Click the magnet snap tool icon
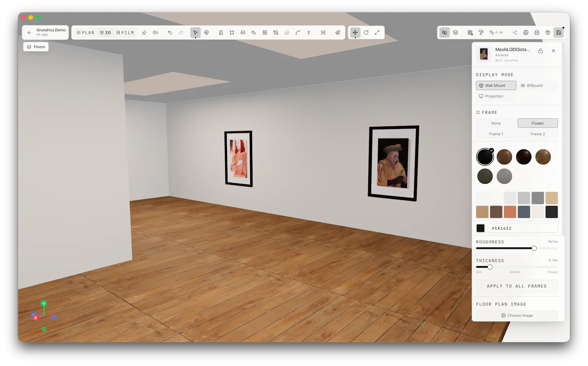Viewport: 588px width, 366px height. [207, 33]
